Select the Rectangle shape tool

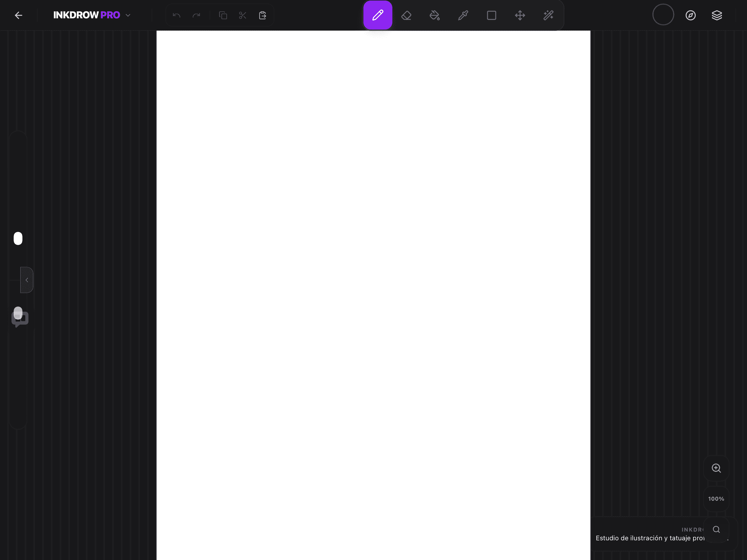[x=491, y=15]
